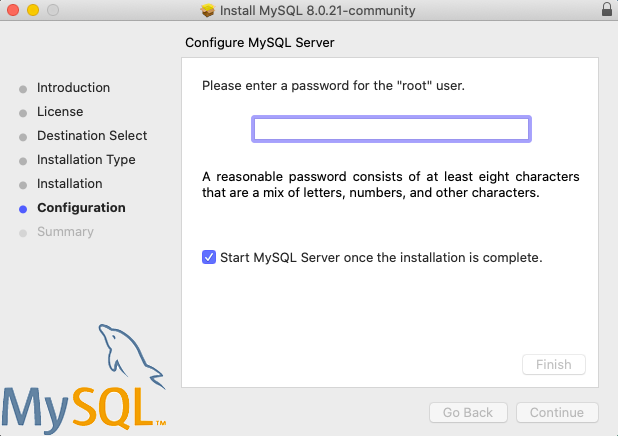Click the lock icon in title bar

(x=606, y=10)
